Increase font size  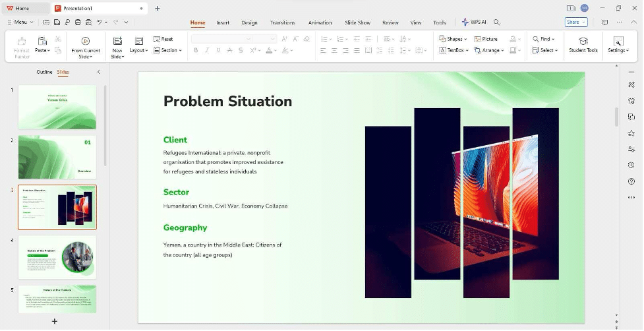285,39
